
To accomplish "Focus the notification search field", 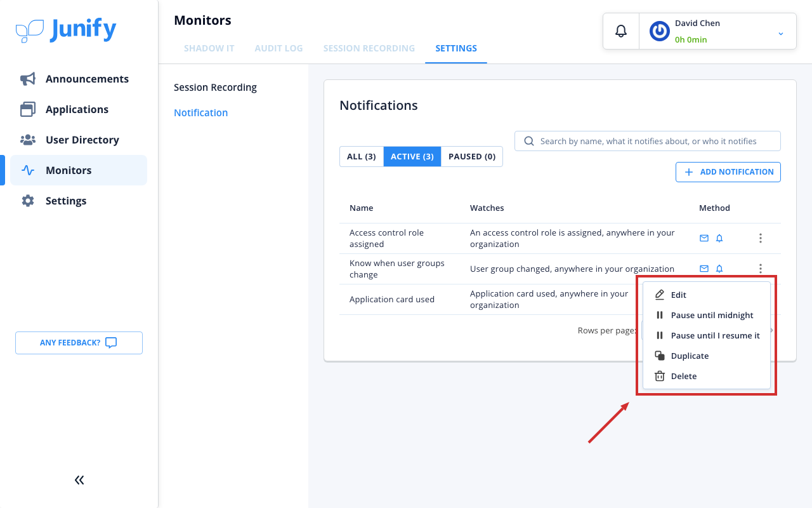I will (x=648, y=141).
